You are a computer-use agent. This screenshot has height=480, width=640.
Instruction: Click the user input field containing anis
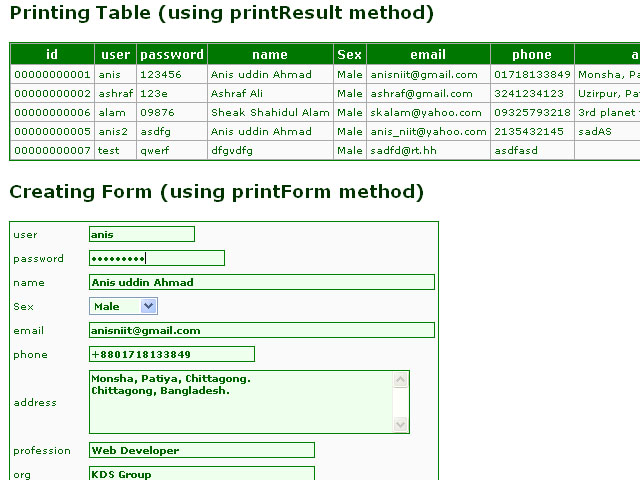tap(141, 235)
